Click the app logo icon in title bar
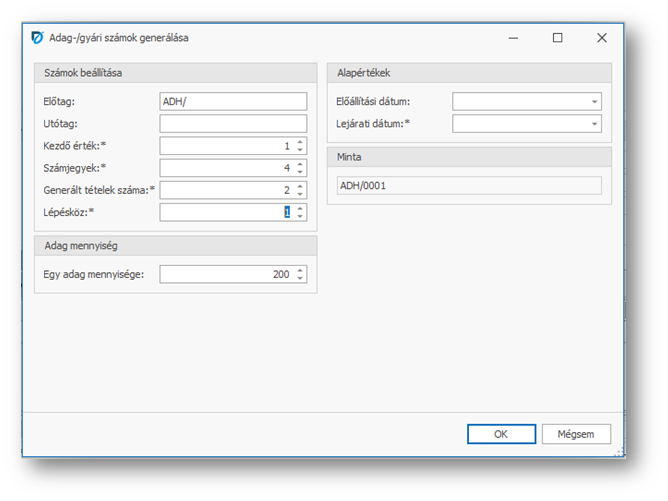The width and height of the screenshot is (668, 501). pyautogui.click(x=38, y=38)
